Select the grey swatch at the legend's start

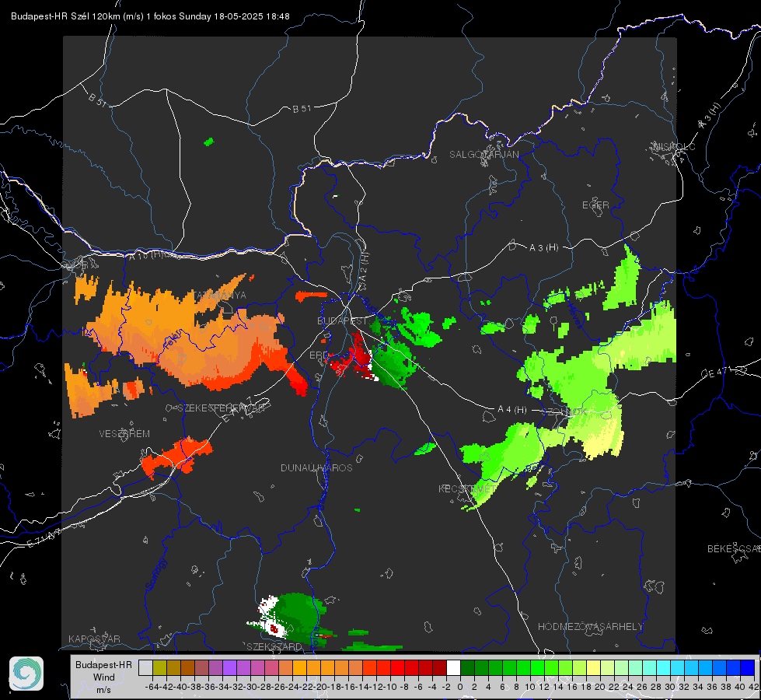[x=145, y=667]
